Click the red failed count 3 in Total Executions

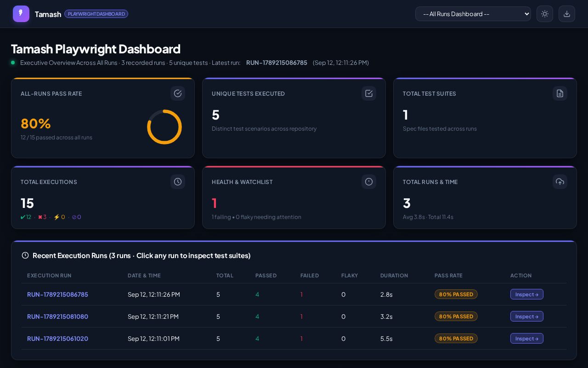pyautogui.click(x=42, y=217)
